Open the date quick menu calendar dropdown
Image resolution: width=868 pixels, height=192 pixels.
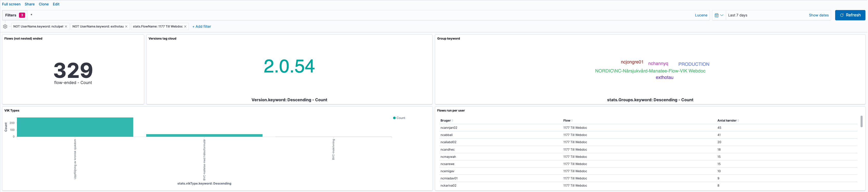pyautogui.click(x=719, y=15)
